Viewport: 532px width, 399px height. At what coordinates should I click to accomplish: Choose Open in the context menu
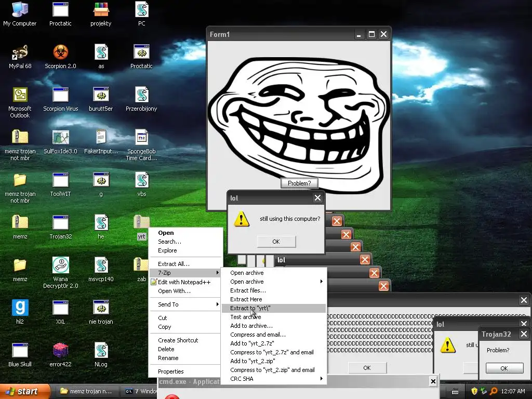(185, 233)
